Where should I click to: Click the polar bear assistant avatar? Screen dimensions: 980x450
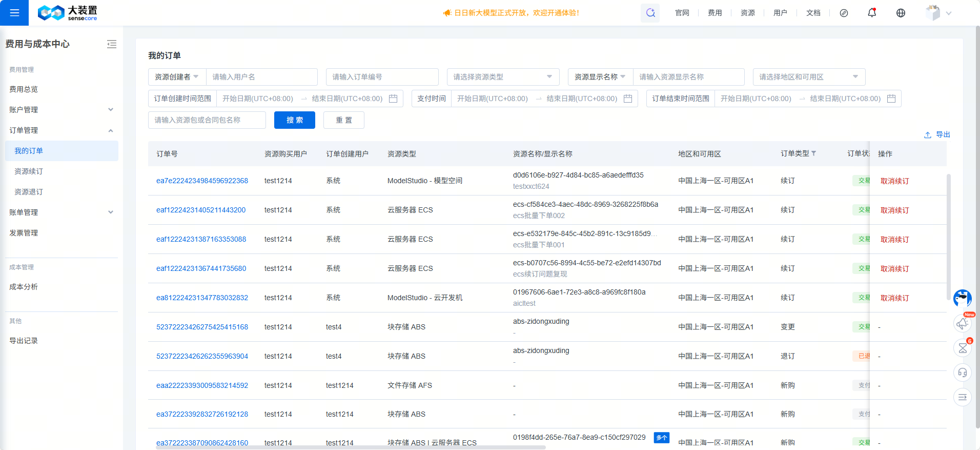[962, 298]
